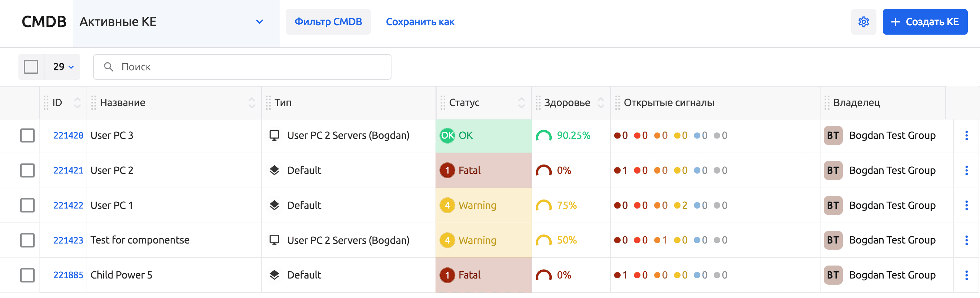
Task: Open the kebab menu for Child Power 5
Action: coord(966,275)
